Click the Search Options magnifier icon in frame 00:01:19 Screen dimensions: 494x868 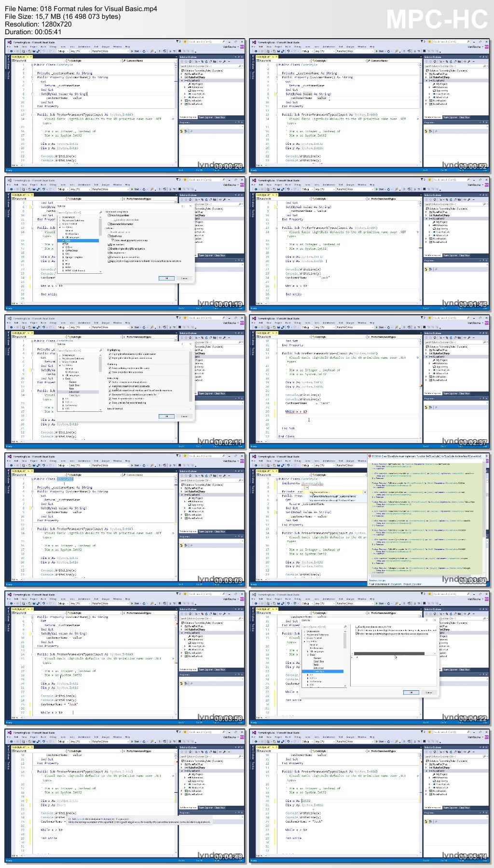(100, 212)
